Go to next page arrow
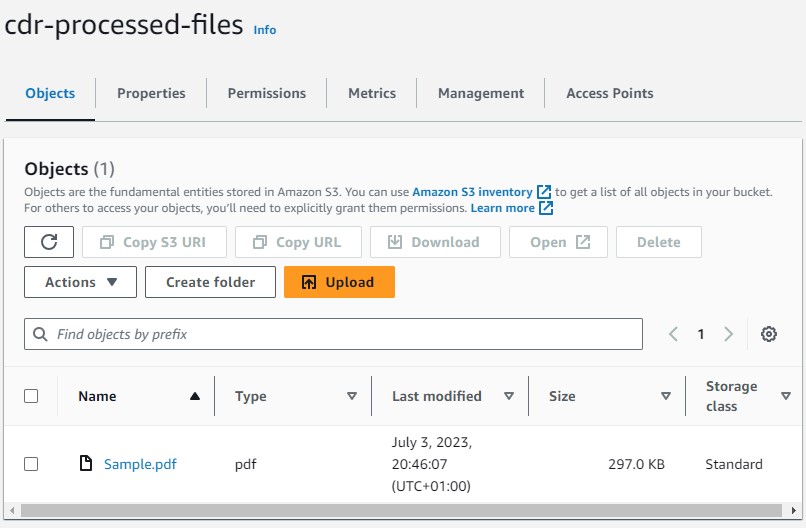Viewport: 806px width, 528px height. [729, 334]
